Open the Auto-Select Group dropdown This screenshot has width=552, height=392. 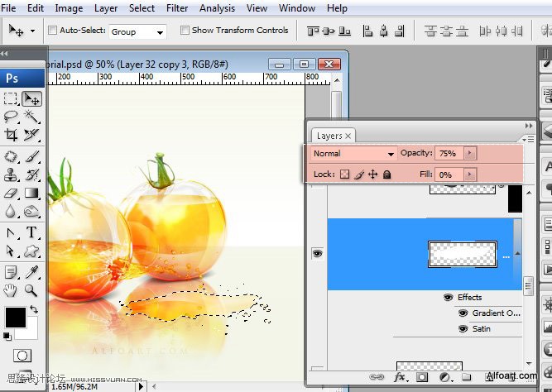[x=137, y=31]
